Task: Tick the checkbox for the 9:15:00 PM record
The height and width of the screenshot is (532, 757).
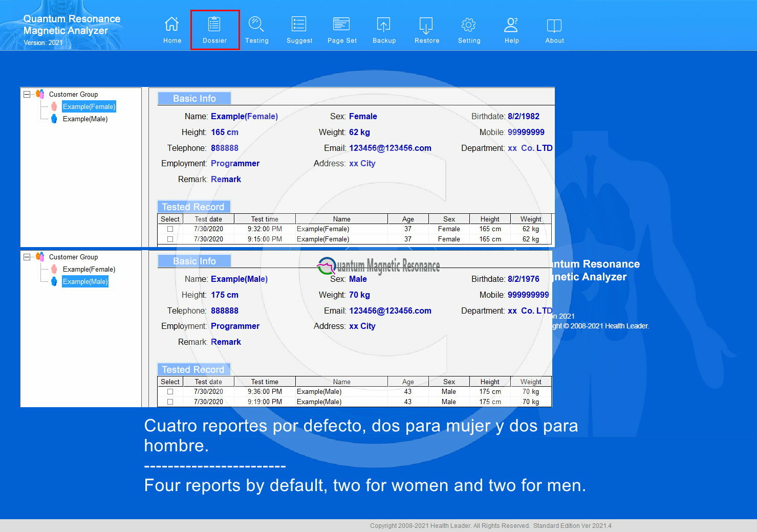Action: click(170, 239)
